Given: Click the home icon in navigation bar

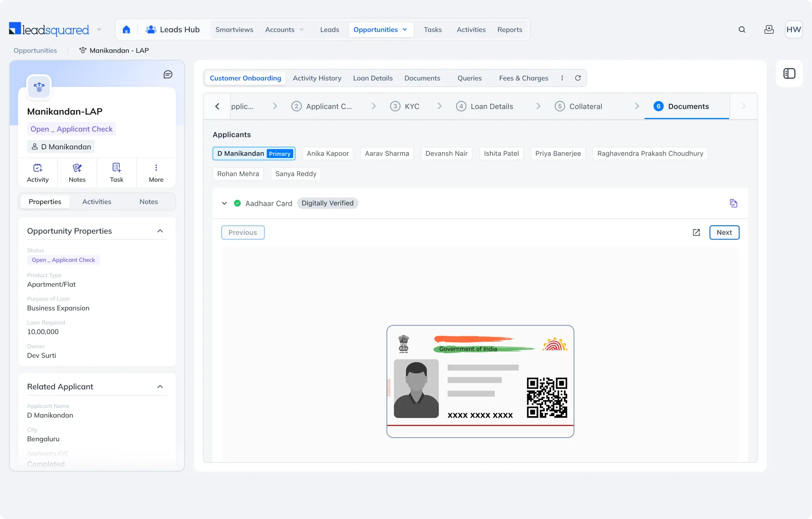Looking at the screenshot, I should coord(127,30).
